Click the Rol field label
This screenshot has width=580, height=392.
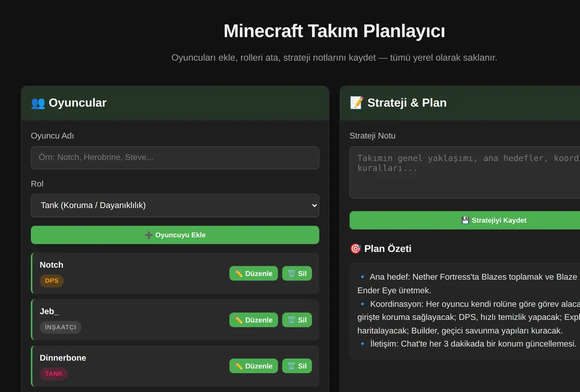(37, 184)
